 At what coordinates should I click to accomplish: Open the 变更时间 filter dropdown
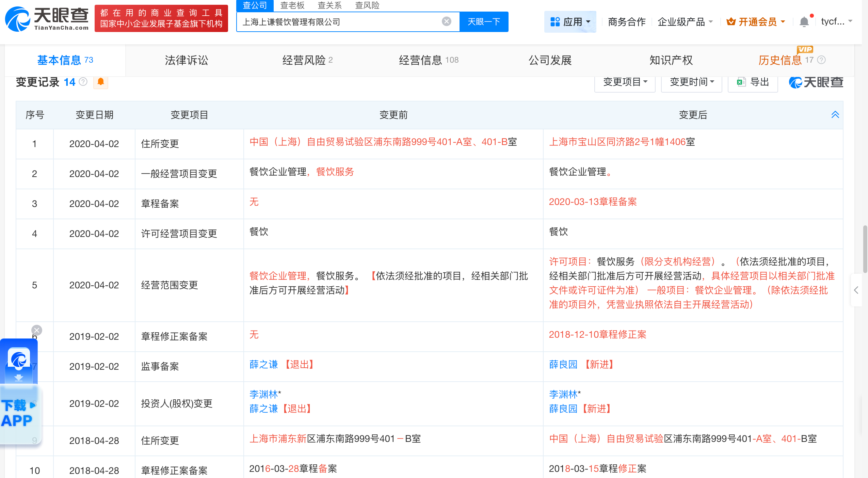(x=691, y=82)
